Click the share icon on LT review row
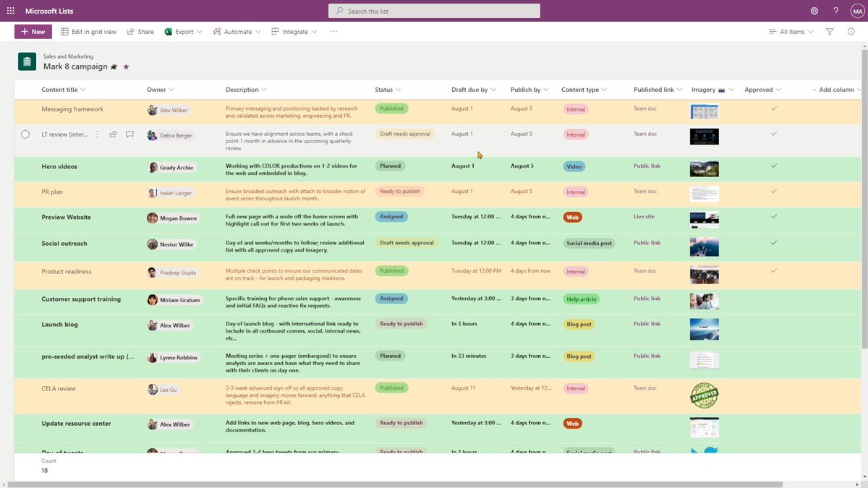The width and height of the screenshot is (868, 488). [x=114, y=134]
